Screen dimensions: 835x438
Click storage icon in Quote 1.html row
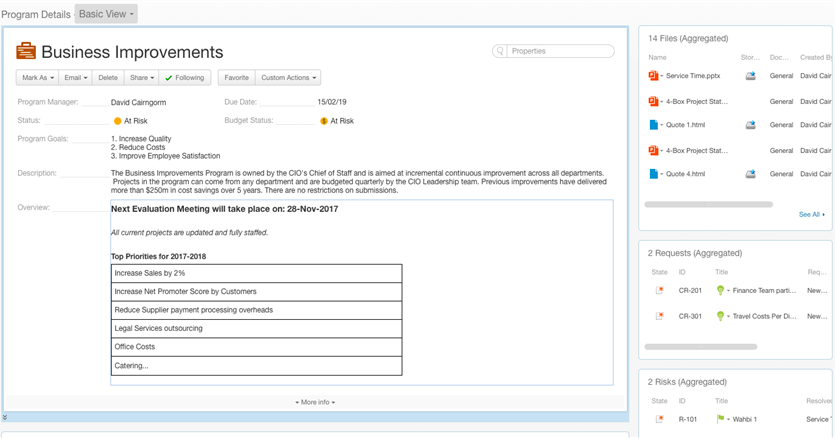pos(750,125)
